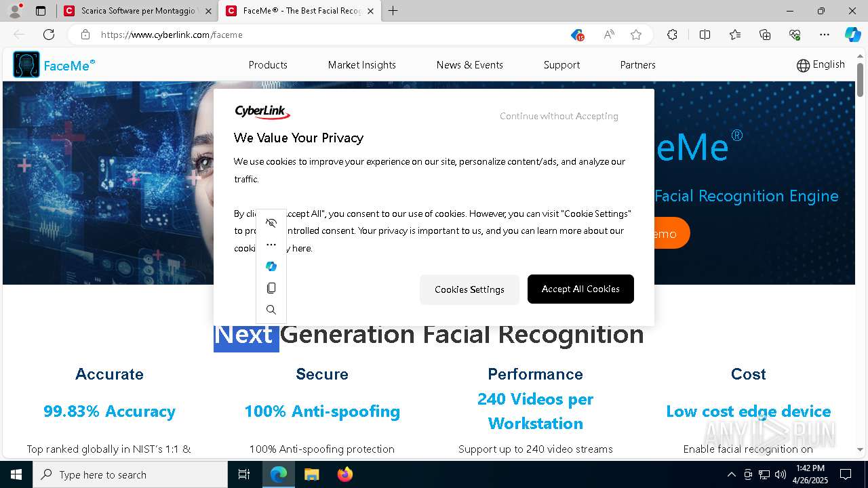Toggle split screen icon
Image resolution: width=868 pixels, height=488 pixels.
[705, 35]
